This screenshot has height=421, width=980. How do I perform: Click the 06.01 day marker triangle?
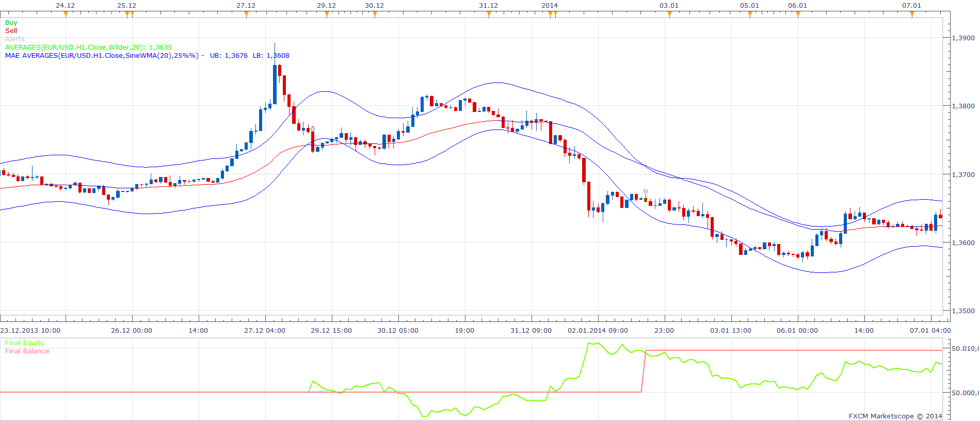[x=798, y=14]
